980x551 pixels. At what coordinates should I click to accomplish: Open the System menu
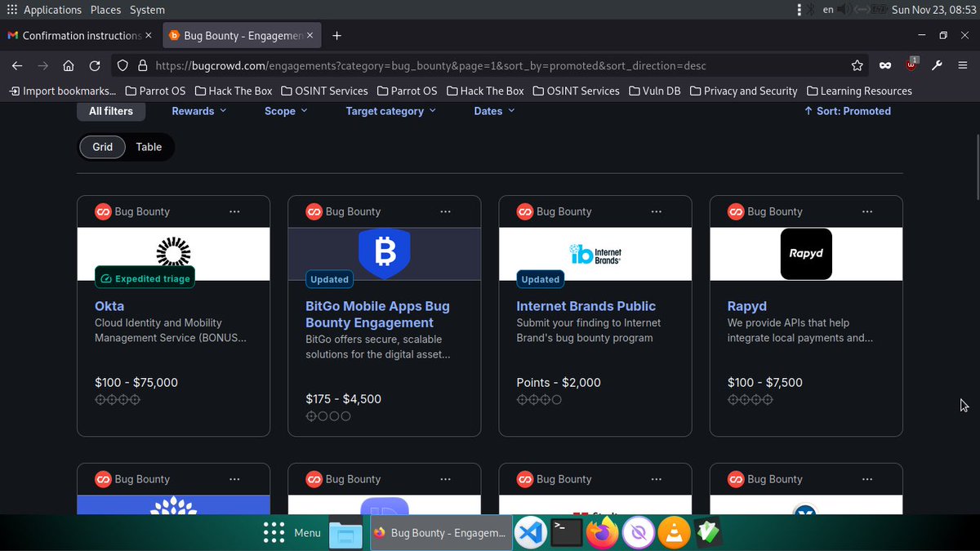pos(147,10)
